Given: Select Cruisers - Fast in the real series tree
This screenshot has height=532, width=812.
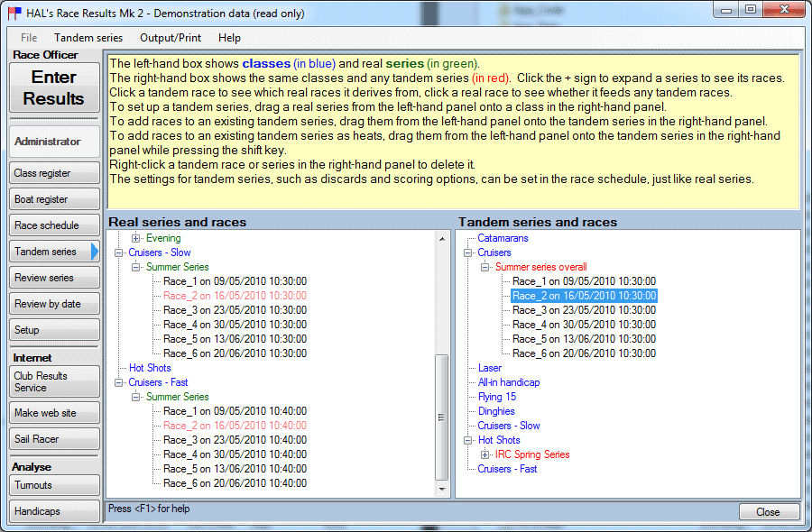Looking at the screenshot, I should [158, 382].
